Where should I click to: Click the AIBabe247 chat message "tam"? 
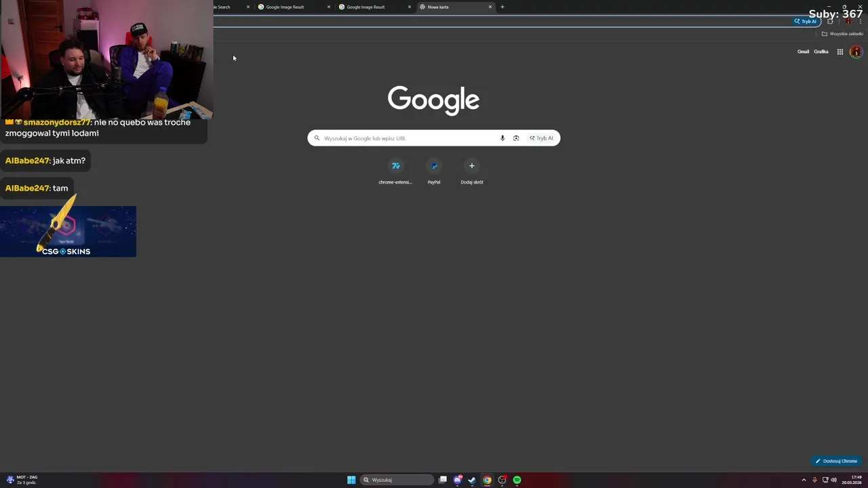(36, 188)
